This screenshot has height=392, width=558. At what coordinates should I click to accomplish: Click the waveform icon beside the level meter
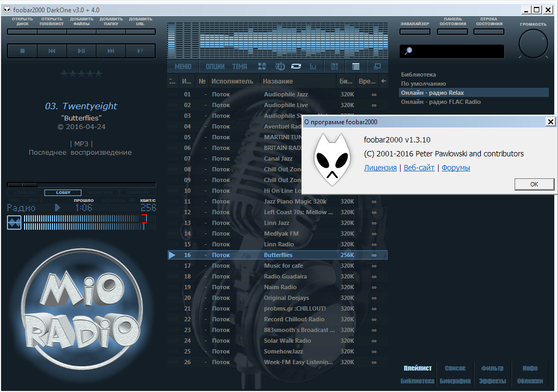[14, 223]
